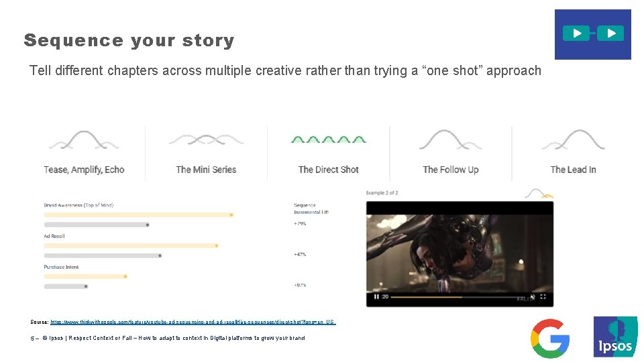Click the Brand Awareness (Top of Mind) label
The height and width of the screenshot is (362, 644).
[x=78, y=205]
